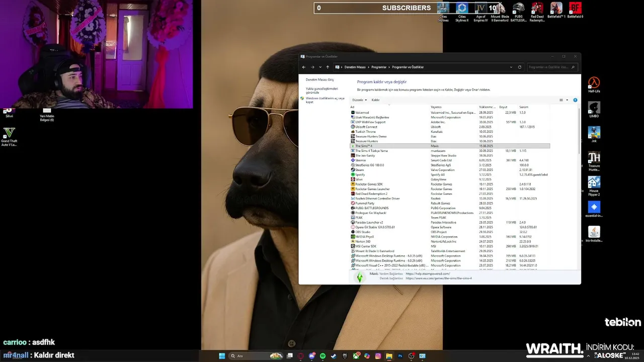Open the ea.com Sims 4 support link
Screen dimensions: 644x362
point(439,278)
